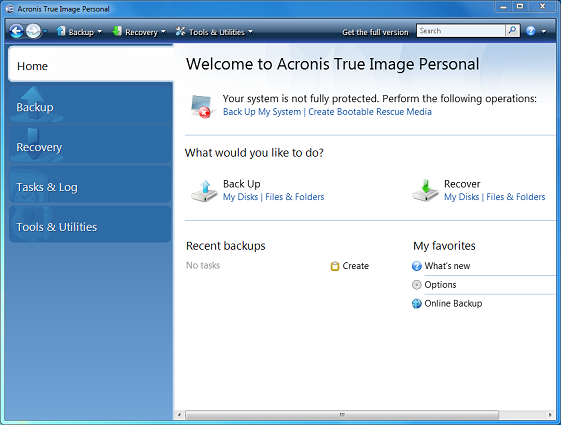Image resolution: width=561 pixels, height=425 pixels.
Task: Open Get the full version link
Action: tap(375, 32)
